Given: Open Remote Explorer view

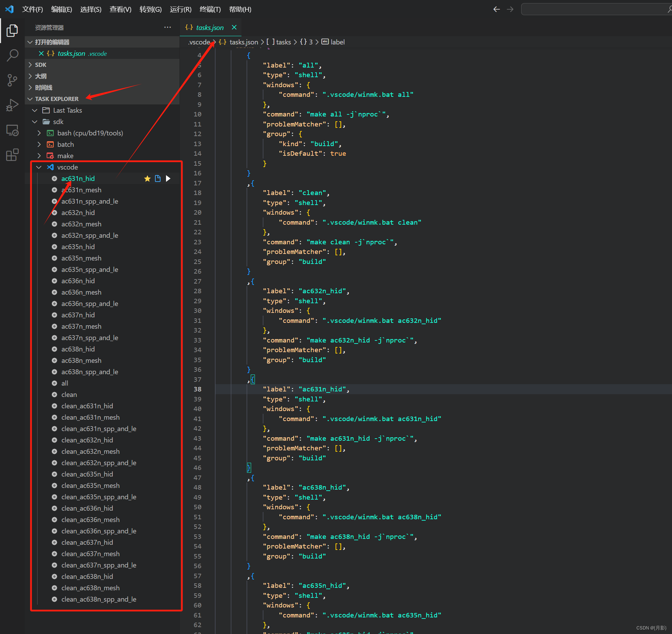Looking at the screenshot, I should click(12, 130).
